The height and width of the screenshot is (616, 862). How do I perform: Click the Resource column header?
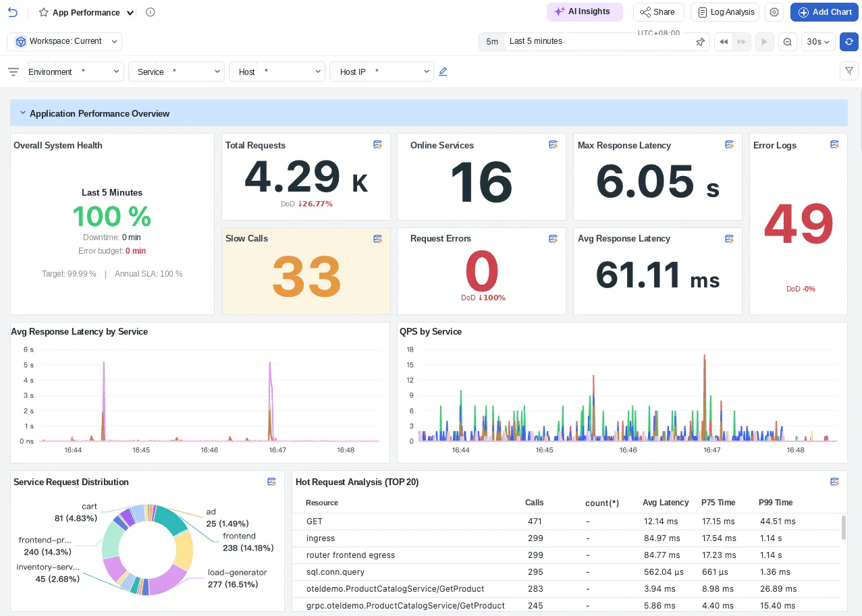tap(322, 503)
